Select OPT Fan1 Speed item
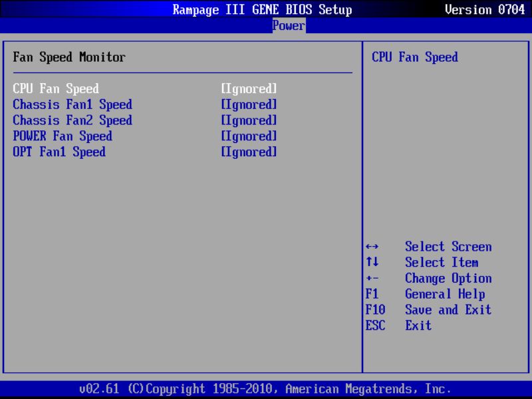532x399 pixels. pos(59,152)
